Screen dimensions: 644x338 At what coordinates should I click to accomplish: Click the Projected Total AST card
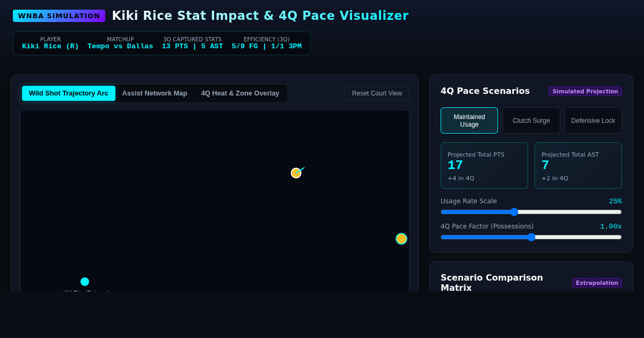(x=578, y=165)
